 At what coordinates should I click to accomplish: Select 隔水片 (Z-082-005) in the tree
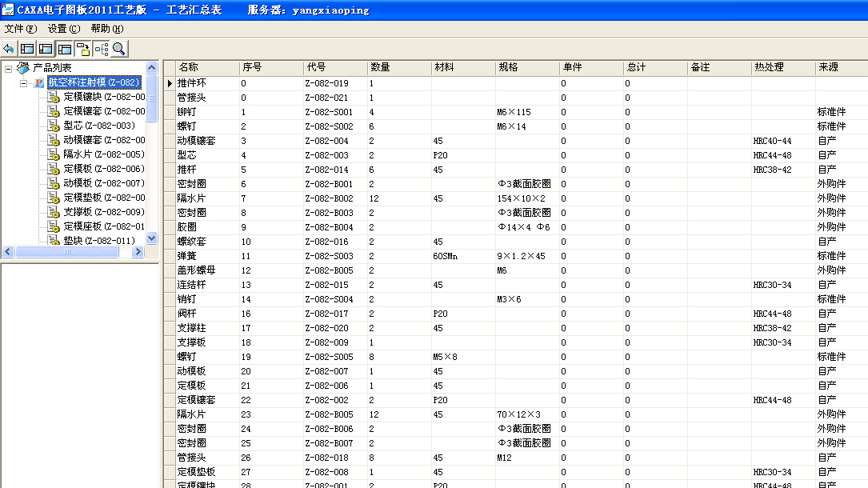point(103,154)
